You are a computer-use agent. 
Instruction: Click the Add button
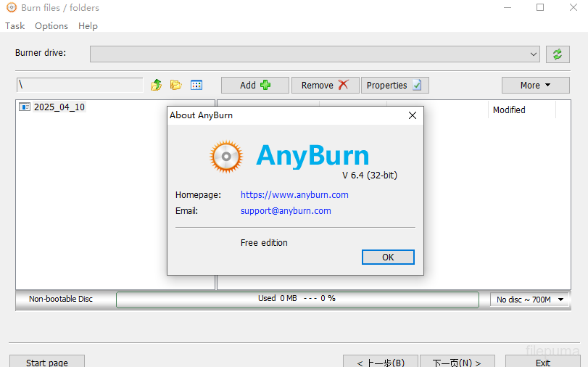255,85
